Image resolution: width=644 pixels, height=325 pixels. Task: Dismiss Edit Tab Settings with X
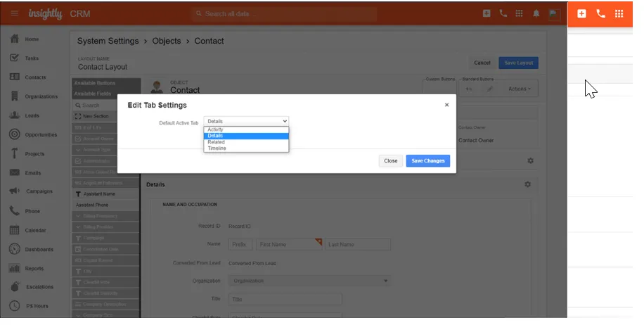tap(446, 105)
